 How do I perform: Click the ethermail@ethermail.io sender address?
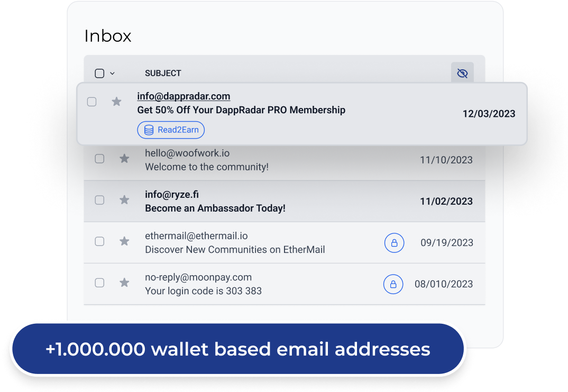tap(196, 236)
